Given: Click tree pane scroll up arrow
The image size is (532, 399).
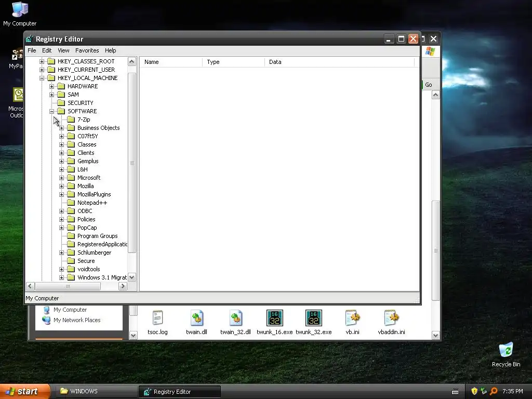Looking at the screenshot, I should click(x=132, y=61).
